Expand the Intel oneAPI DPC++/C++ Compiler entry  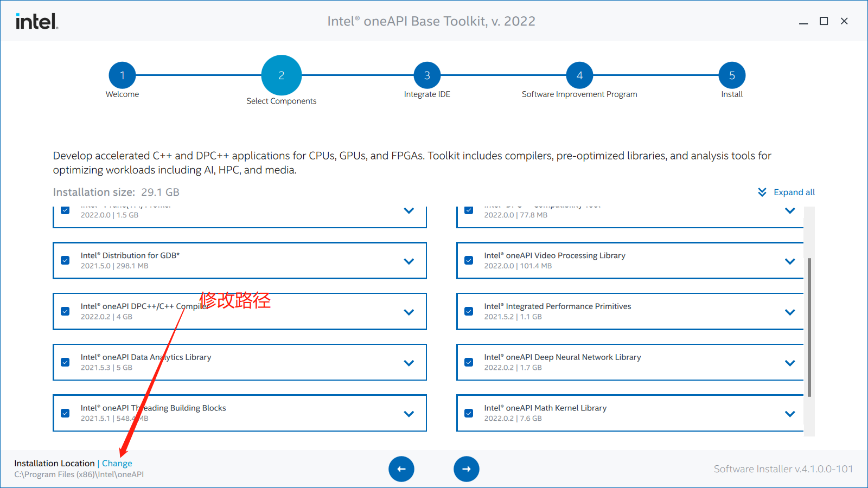409,311
